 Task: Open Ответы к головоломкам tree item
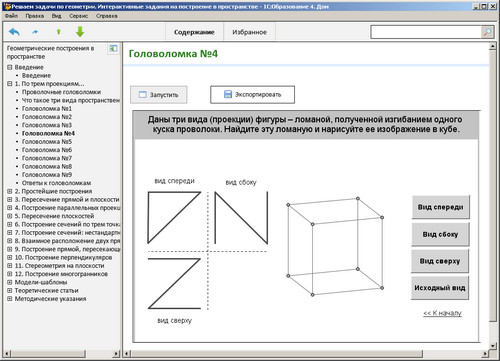pyautogui.click(x=56, y=183)
